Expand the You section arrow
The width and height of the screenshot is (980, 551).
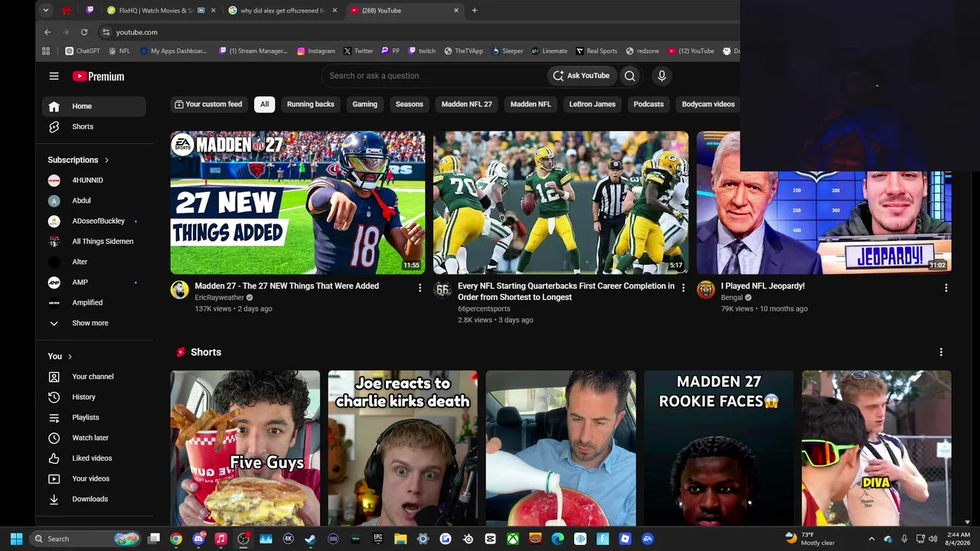(70, 357)
